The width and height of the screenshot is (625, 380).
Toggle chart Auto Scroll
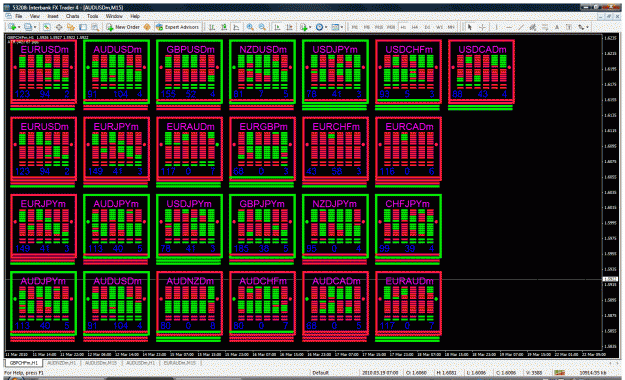(x=277, y=27)
